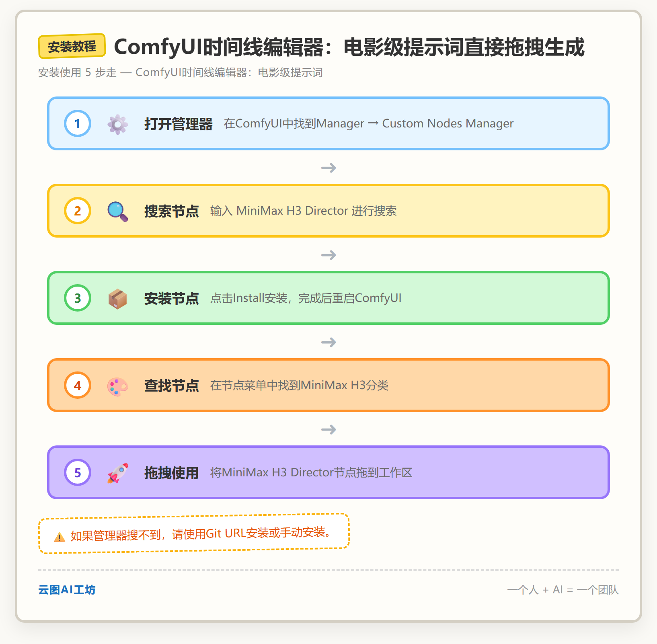Click the magnifying glass icon in step 2
Screen dimensions: 657x644
(x=117, y=211)
